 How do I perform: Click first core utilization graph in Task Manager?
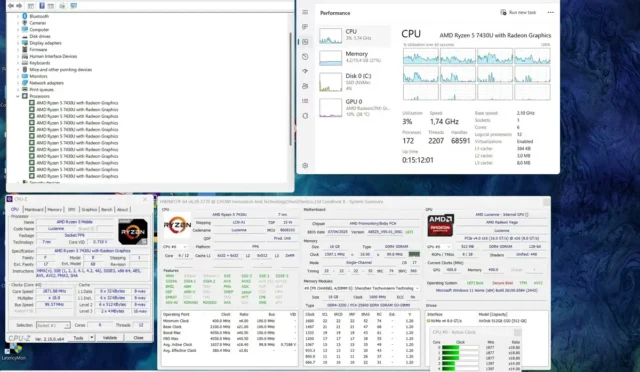[420, 56]
